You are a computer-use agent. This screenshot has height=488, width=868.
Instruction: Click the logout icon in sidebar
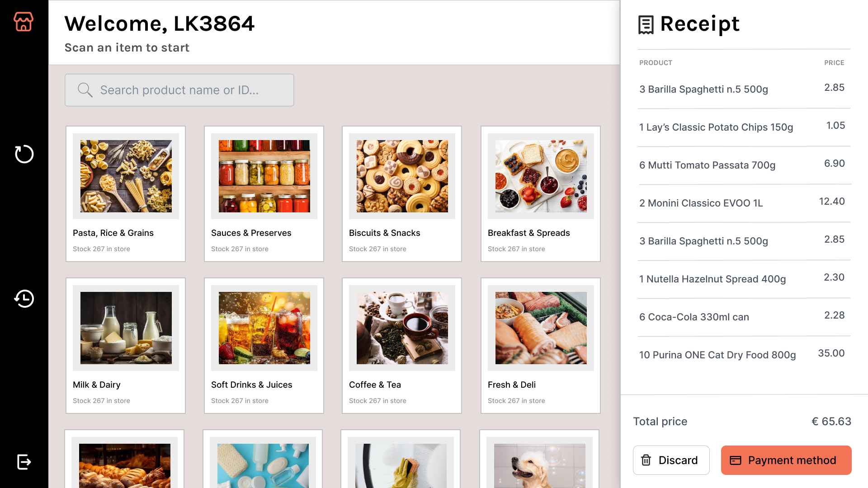[x=24, y=462]
